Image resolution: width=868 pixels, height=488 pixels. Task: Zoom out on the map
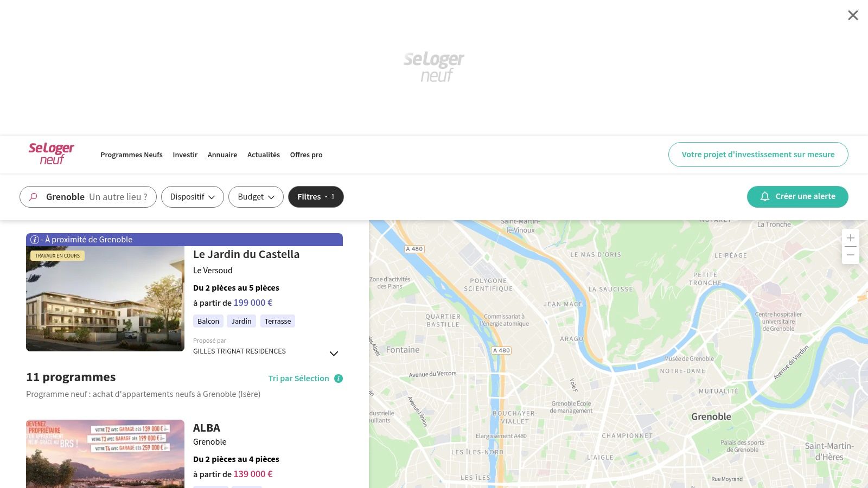point(850,255)
